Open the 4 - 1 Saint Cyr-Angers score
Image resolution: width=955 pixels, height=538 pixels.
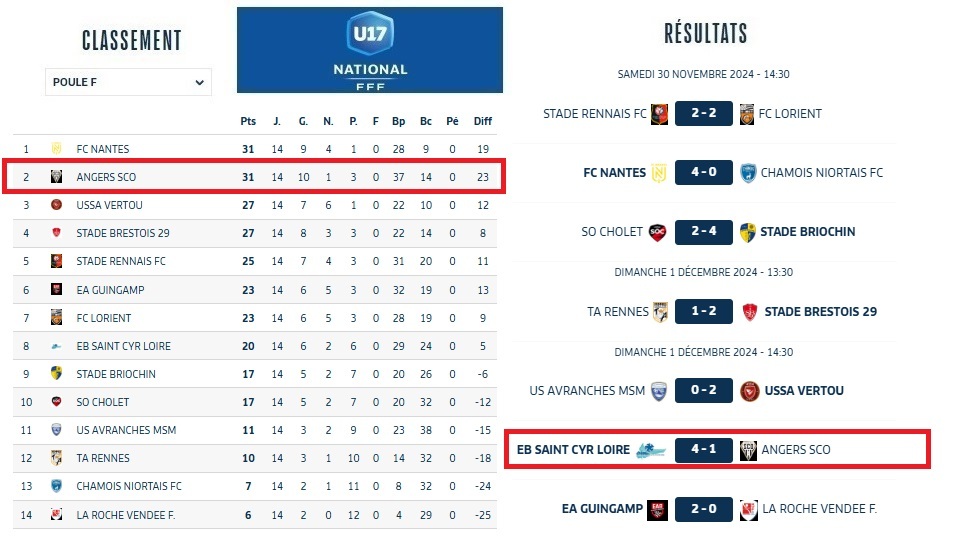(x=704, y=450)
